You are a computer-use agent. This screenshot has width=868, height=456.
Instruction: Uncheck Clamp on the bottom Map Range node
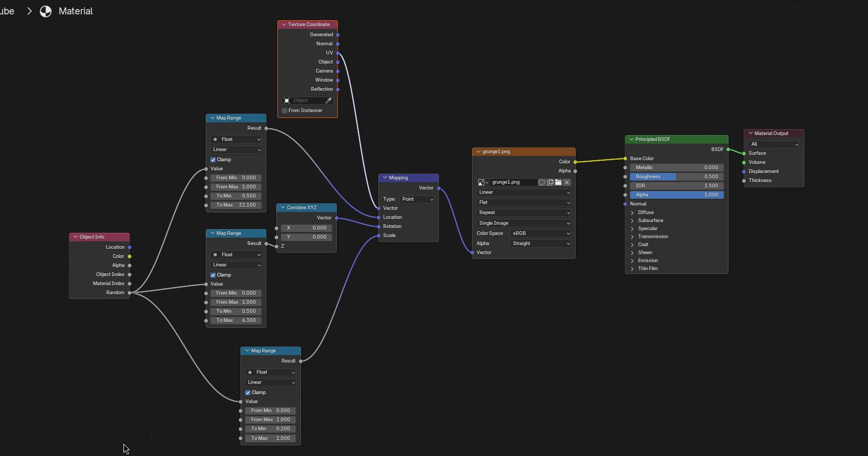coord(248,392)
